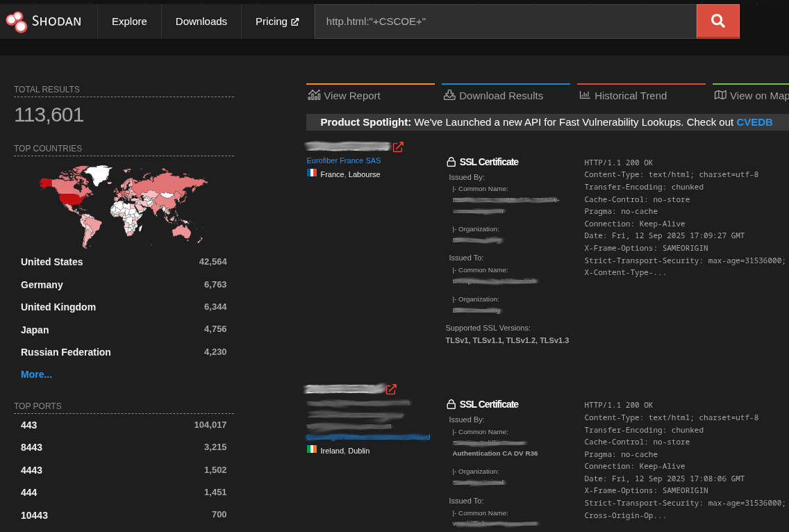Click padlock icon in Ireland result's SSL Certificate
The height and width of the screenshot is (532, 789).
click(451, 404)
